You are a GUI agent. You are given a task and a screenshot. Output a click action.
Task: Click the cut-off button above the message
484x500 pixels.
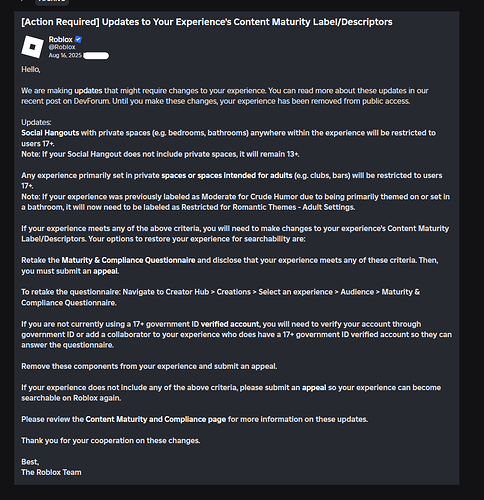[52, 2]
